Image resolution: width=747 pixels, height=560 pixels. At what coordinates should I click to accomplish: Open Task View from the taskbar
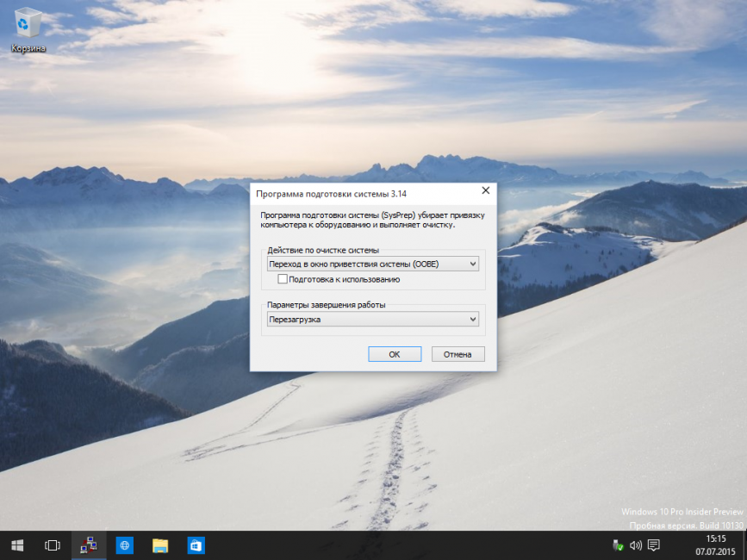point(53,545)
